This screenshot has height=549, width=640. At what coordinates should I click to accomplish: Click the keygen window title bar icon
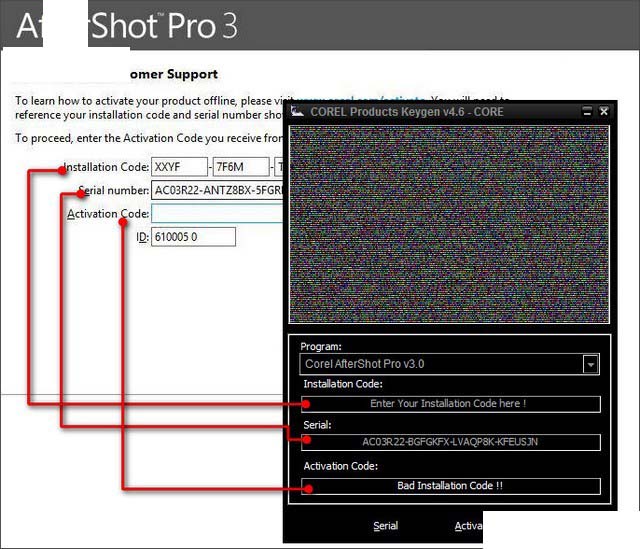[x=297, y=111]
